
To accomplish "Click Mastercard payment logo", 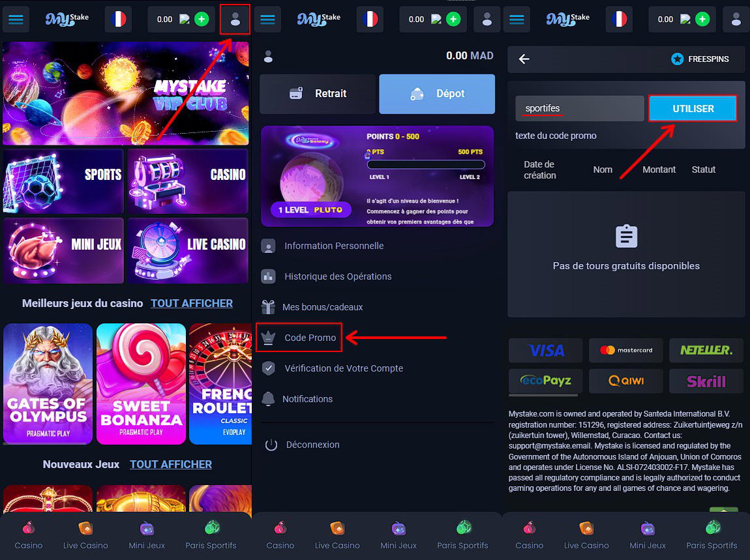I will tap(626, 351).
